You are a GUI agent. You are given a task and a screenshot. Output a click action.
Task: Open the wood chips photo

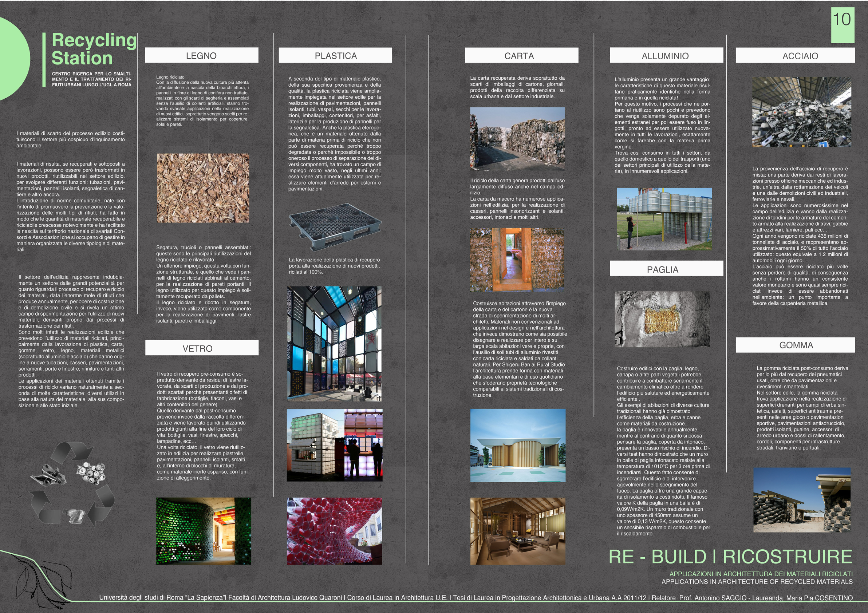click(203, 188)
